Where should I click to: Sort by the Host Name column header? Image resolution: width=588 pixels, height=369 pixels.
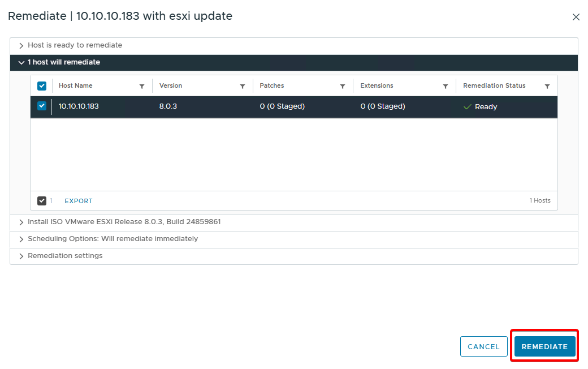[76, 86]
